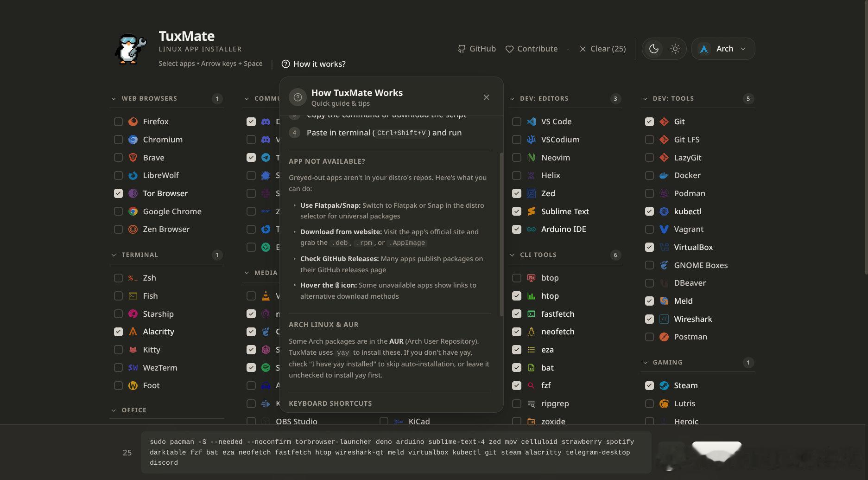Click the GNOME Boxes icon
Image resolution: width=868 pixels, height=480 pixels.
click(664, 265)
